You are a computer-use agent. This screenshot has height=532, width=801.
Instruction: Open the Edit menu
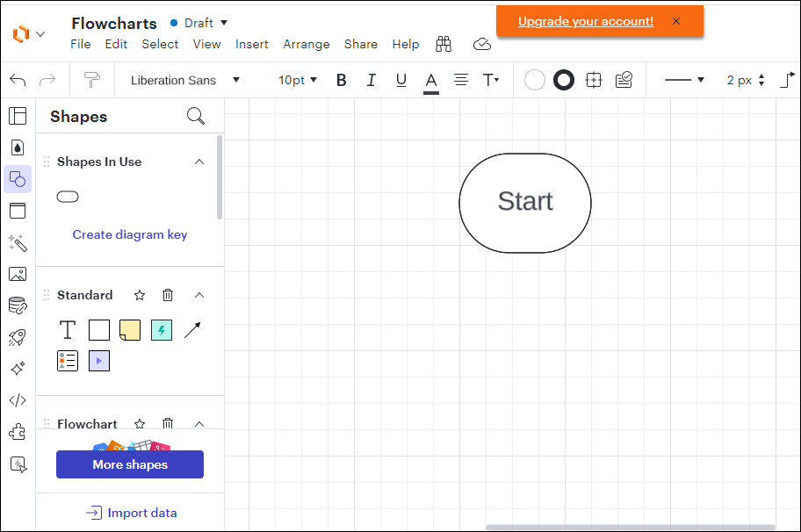point(116,45)
